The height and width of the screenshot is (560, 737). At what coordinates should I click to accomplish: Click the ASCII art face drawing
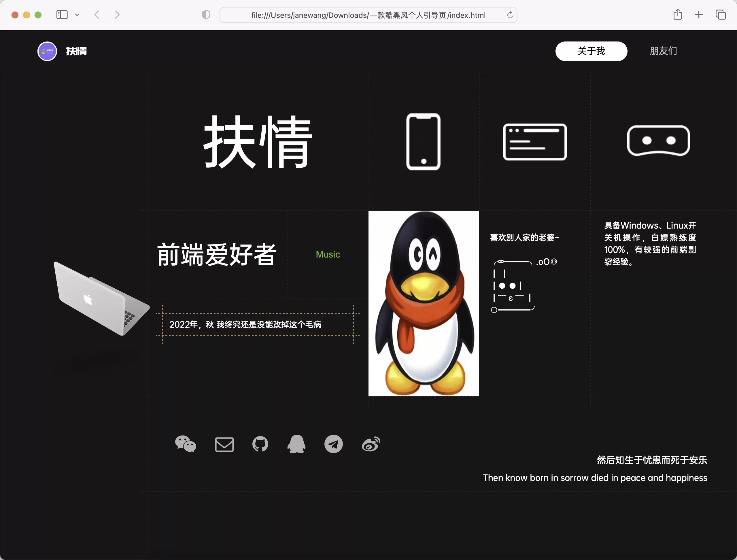coord(524,286)
